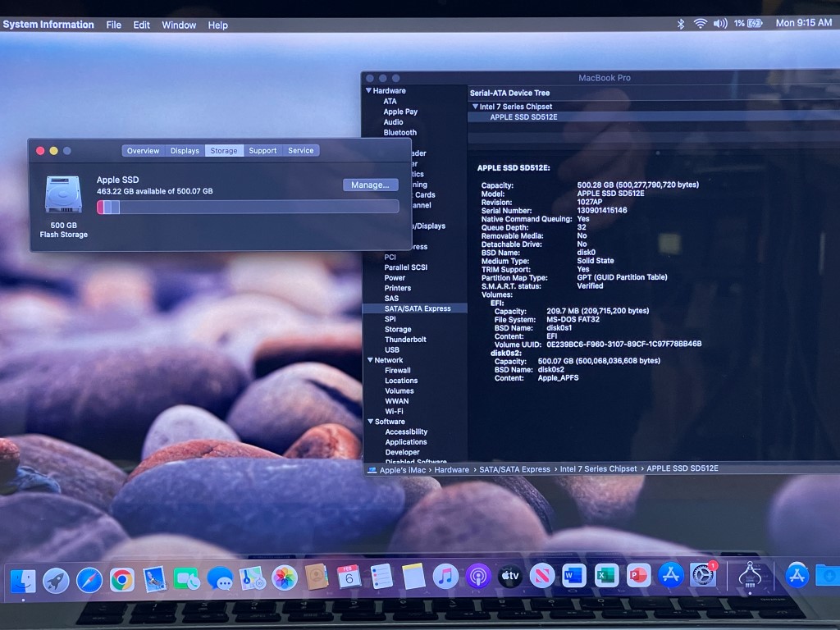840x630 pixels.
Task: Click the storage usage bar
Action: coord(248,207)
